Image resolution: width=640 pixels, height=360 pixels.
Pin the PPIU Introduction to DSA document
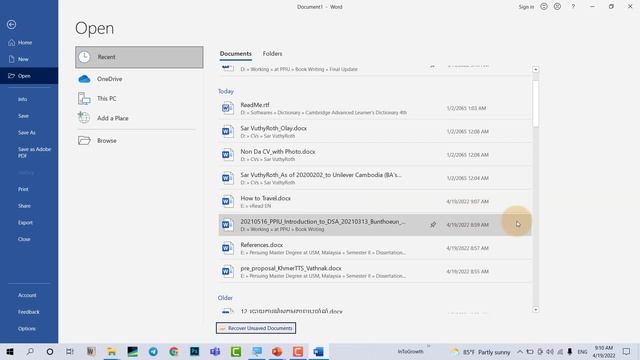[x=433, y=224]
